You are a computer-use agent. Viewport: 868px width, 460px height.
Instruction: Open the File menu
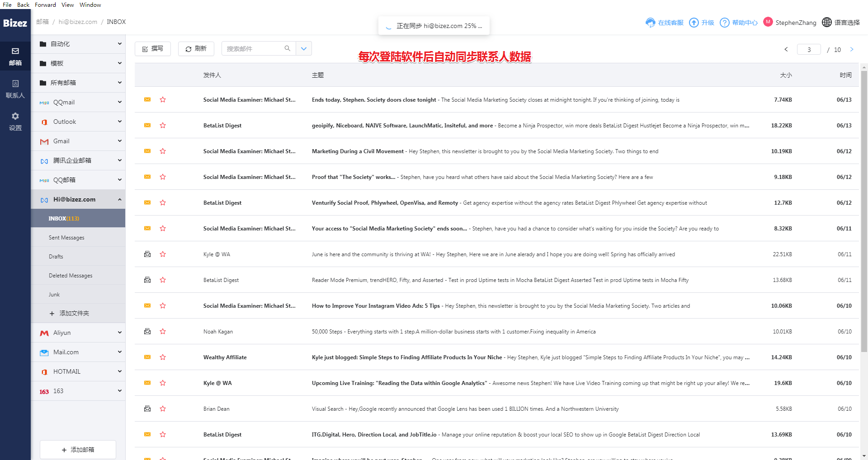tap(7, 5)
